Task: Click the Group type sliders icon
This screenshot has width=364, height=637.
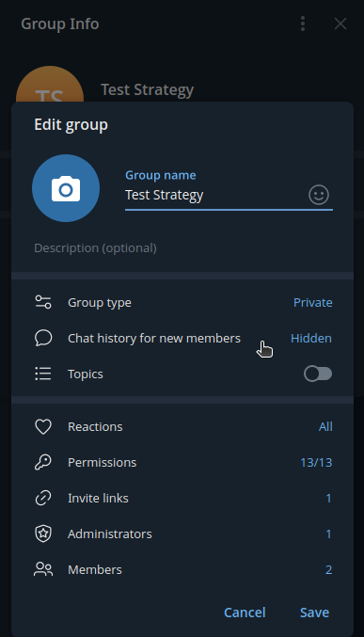Action: pos(43,302)
